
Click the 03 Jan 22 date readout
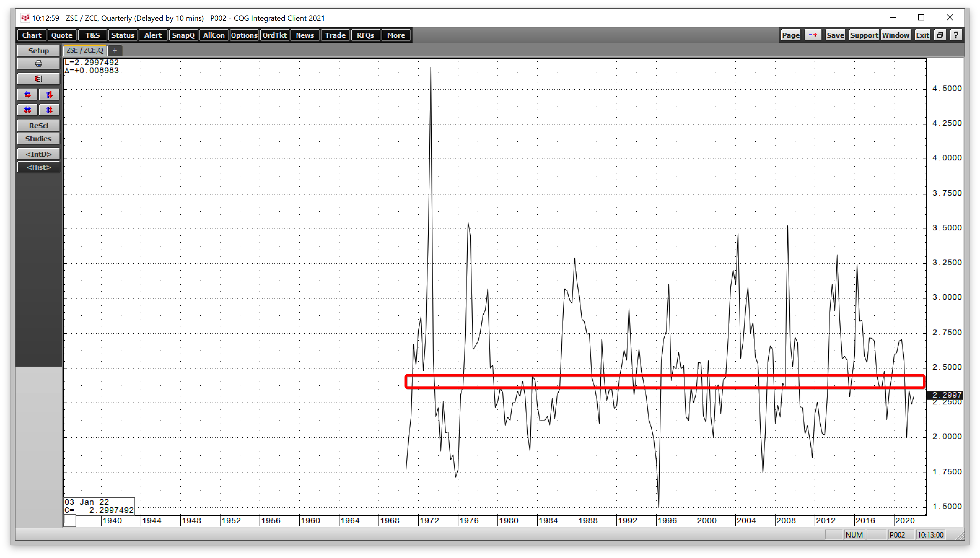87,502
